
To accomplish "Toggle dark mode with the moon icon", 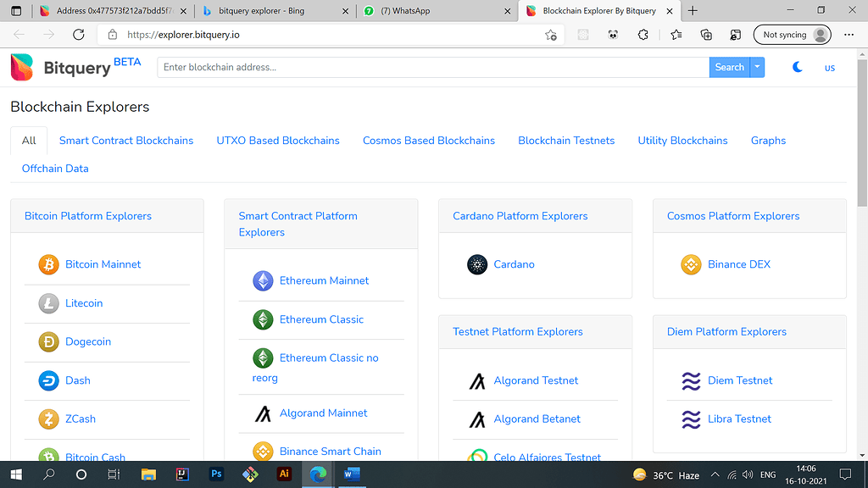I will [x=797, y=67].
